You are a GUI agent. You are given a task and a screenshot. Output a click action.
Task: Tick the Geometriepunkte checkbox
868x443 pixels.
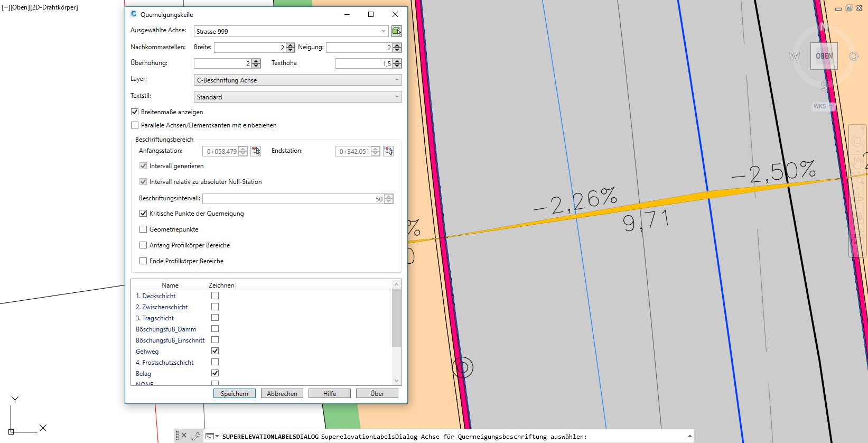tap(143, 229)
